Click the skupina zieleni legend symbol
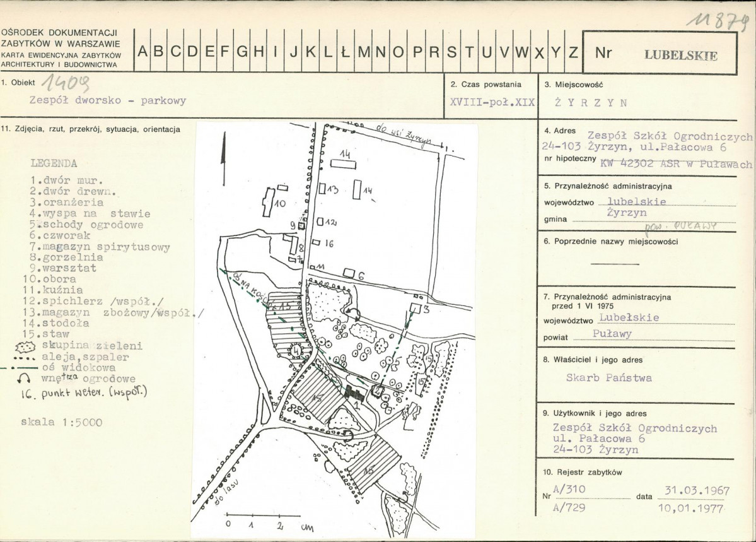 (25, 346)
